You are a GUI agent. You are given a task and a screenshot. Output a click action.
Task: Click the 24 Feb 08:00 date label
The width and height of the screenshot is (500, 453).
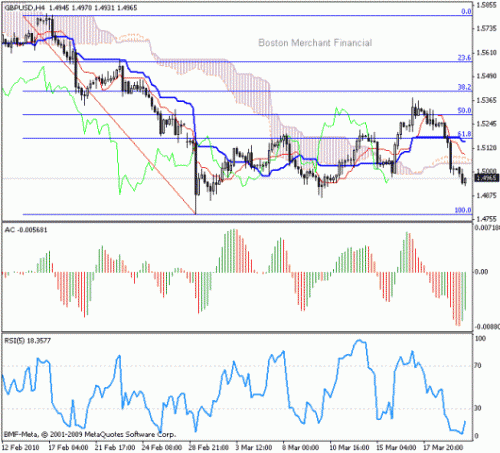point(162,447)
